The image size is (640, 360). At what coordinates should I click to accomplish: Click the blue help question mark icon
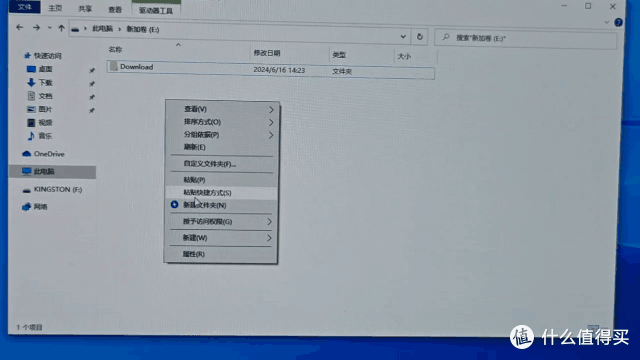click(618, 22)
